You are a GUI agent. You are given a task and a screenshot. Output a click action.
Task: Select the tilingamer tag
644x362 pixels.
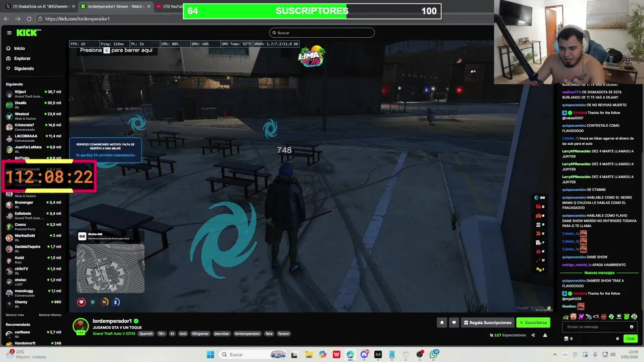(201, 333)
